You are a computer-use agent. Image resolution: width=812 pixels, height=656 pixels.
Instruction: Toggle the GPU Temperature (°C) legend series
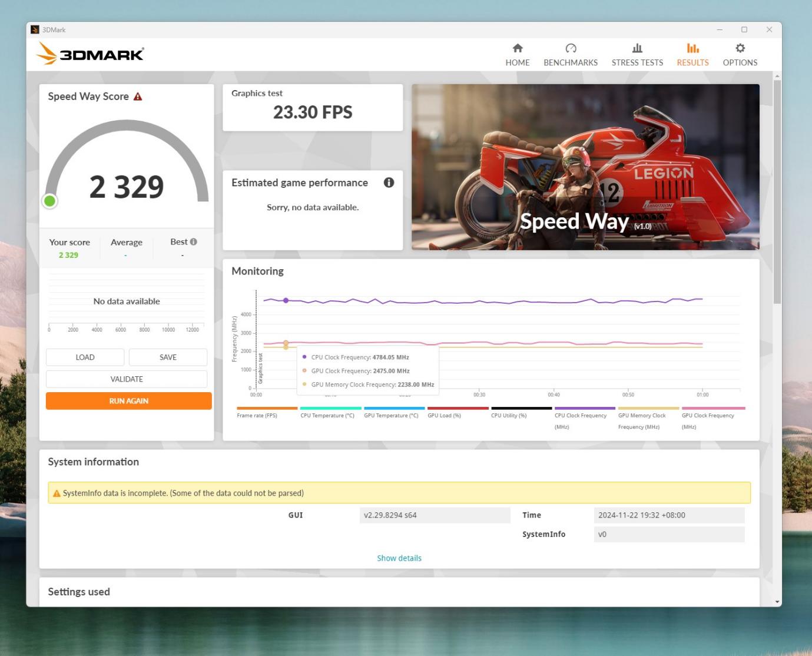(x=394, y=412)
